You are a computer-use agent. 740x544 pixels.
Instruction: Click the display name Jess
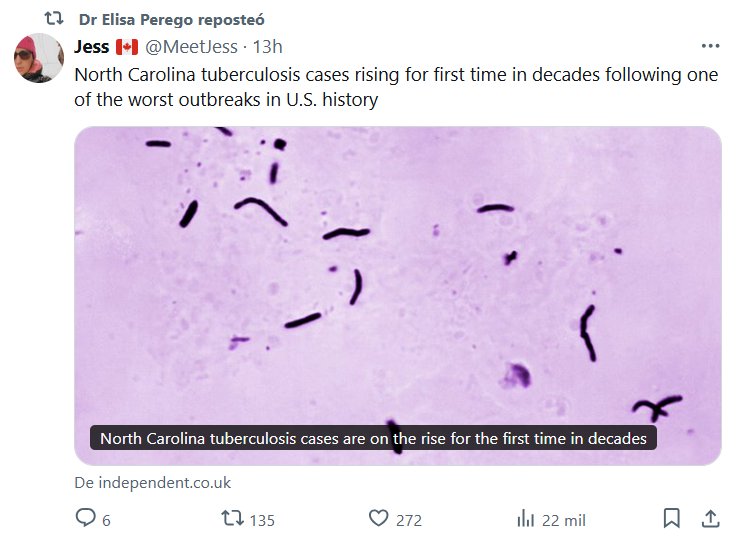tap(92, 47)
